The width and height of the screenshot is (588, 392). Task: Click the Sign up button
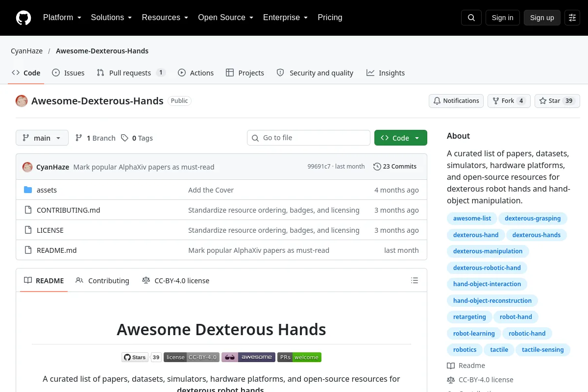[x=542, y=18]
